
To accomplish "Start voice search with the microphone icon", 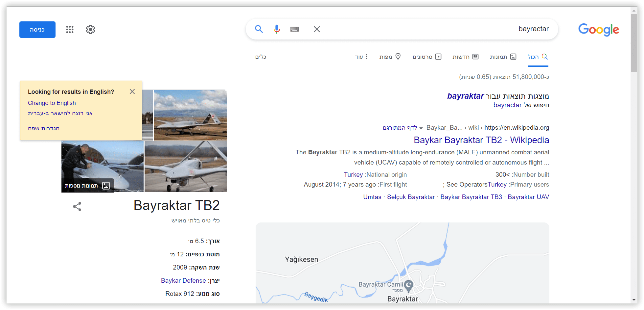I will pos(277,29).
